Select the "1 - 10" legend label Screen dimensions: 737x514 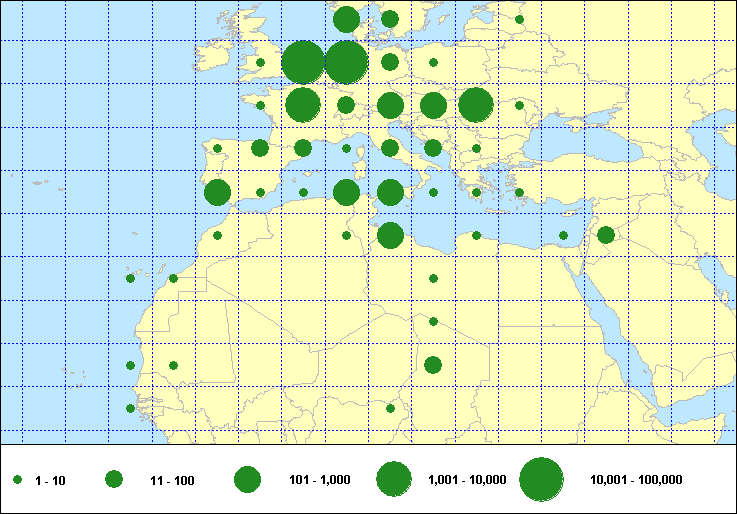50,481
